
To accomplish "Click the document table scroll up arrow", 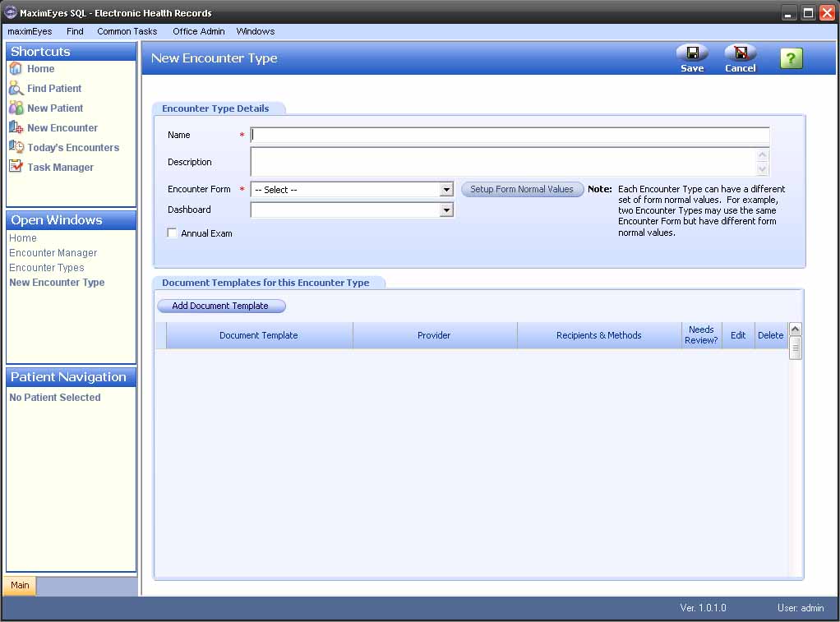I will point(796,329).
